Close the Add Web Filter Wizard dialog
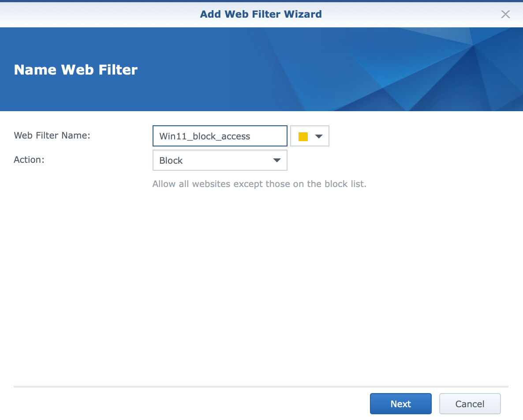523x420 pixels. pyautogui.click(x=505, y=15)
